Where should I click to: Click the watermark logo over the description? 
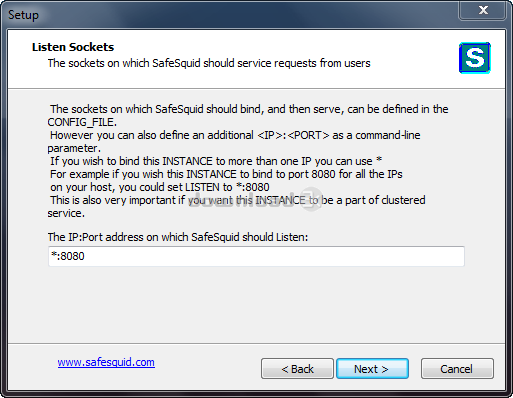click(x=255, y=200)
